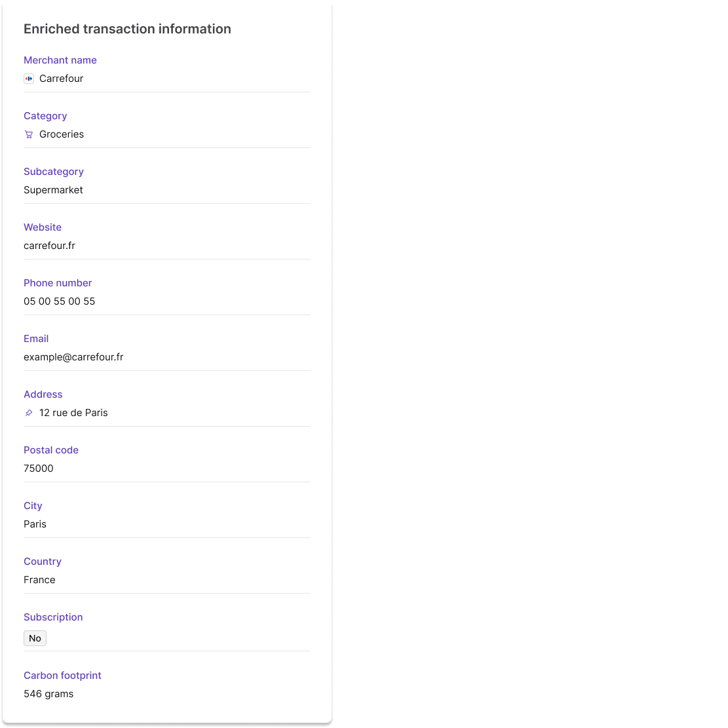
Task: Click the France country value
Action: click(39, 580)
